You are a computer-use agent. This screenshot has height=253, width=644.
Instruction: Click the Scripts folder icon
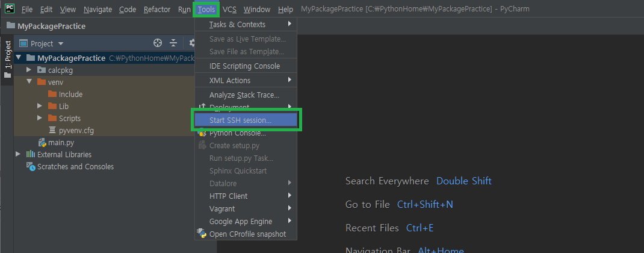[x=52, y=118]
